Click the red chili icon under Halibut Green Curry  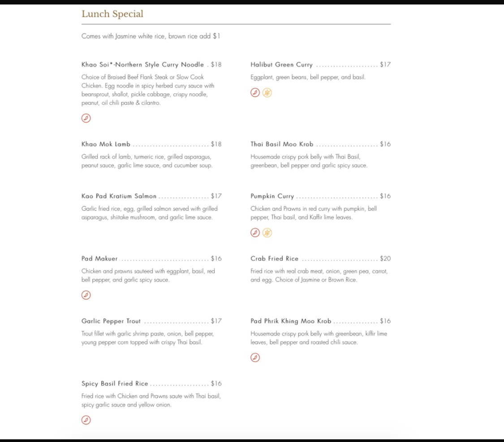click(x=255, y=93)
